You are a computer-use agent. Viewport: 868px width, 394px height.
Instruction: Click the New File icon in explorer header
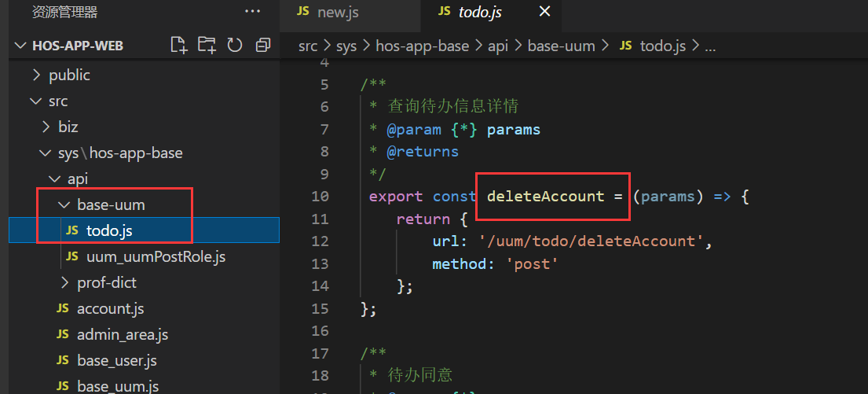(179, 45)
